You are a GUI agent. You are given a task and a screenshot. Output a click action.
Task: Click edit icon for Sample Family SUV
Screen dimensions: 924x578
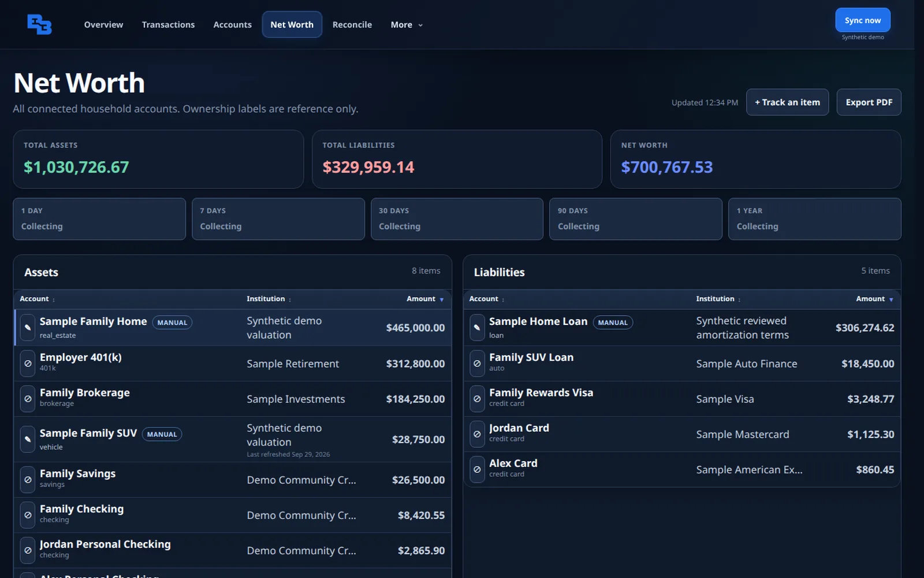point(27,439)
